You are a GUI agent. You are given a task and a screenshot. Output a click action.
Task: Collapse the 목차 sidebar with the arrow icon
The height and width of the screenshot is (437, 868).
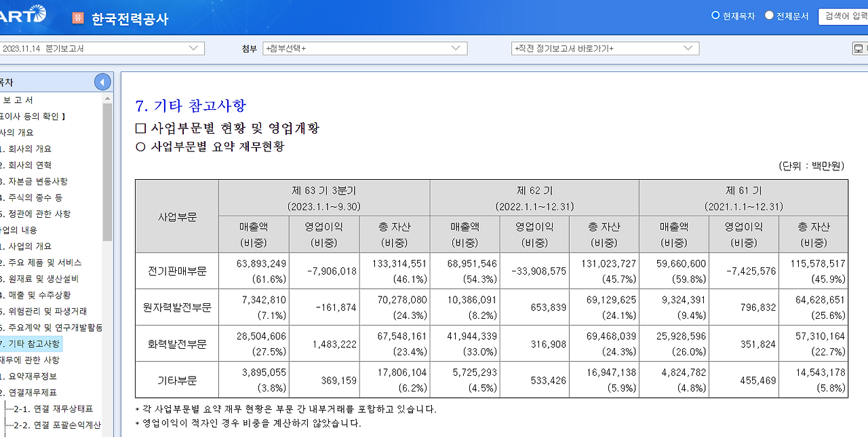(x=103, y=81)
